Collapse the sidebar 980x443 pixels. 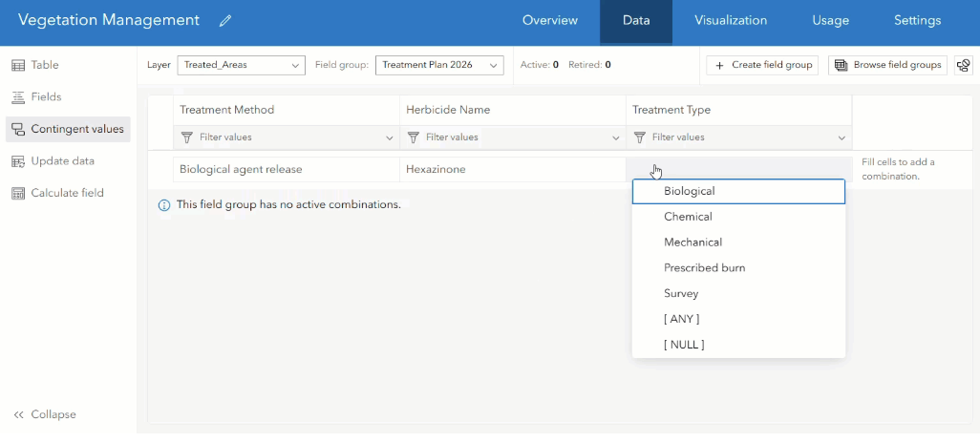click(45, 415)
